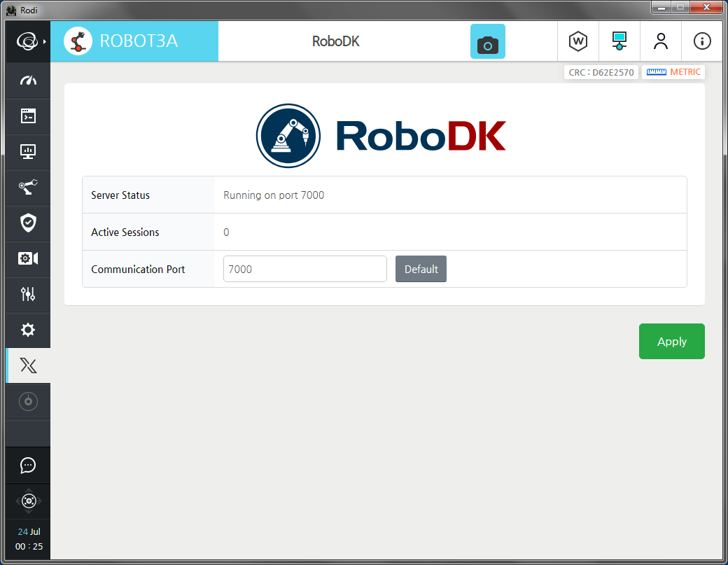Viewport: 728px width, 565px height.
Task: Click the ROBOT3A robot name tab
Action: pos(134,41)
